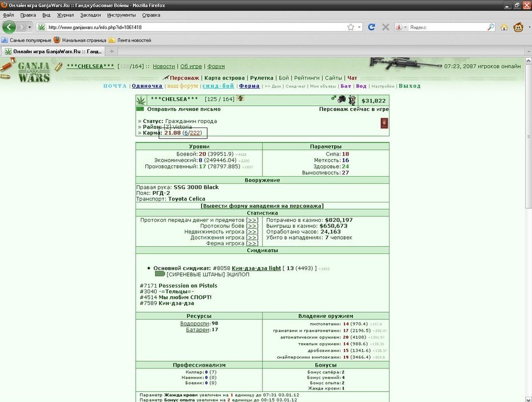Open the Справка menu
532x402 pixels.
151,15
